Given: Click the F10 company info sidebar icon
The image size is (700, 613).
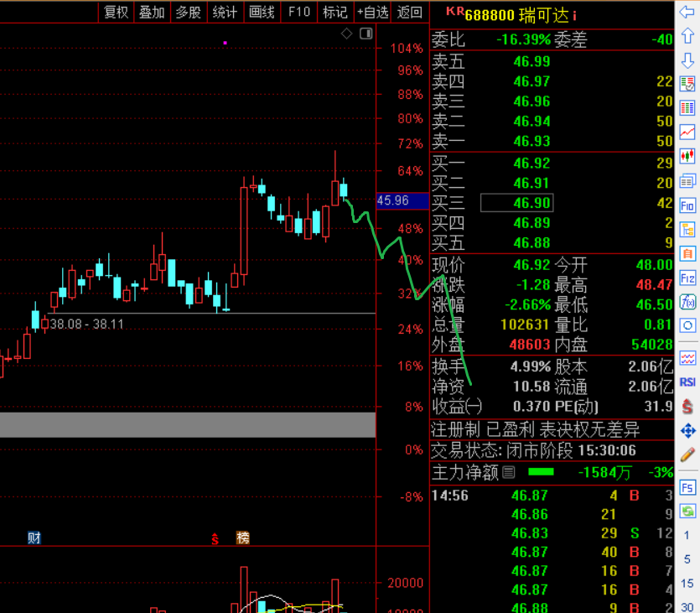Looking at the screenshot, I should (x=687, y=205).
